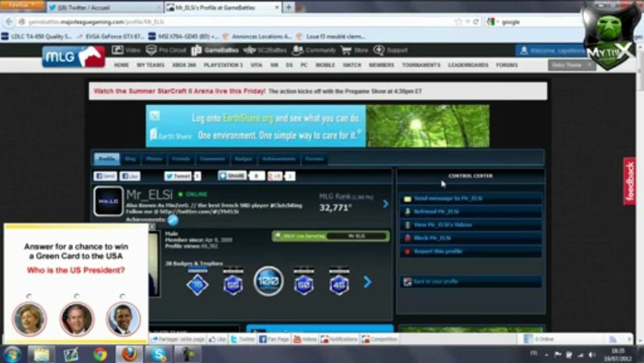The height and width of the screenshot is (363, 644).
Task: Click the browser back button
Action: pos(9,22)
